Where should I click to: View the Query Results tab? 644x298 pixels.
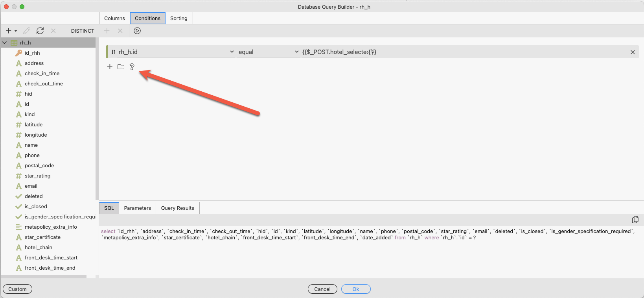pos(177,208)
